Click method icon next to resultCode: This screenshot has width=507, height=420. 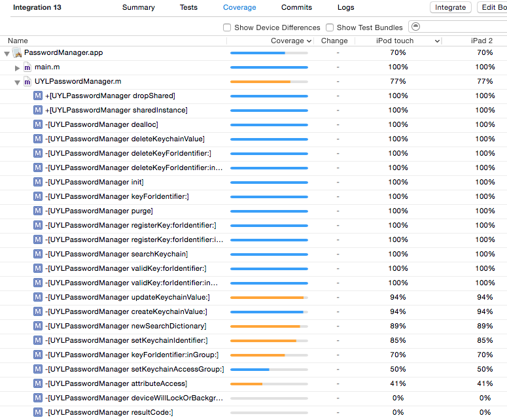[x=38, y=412]
